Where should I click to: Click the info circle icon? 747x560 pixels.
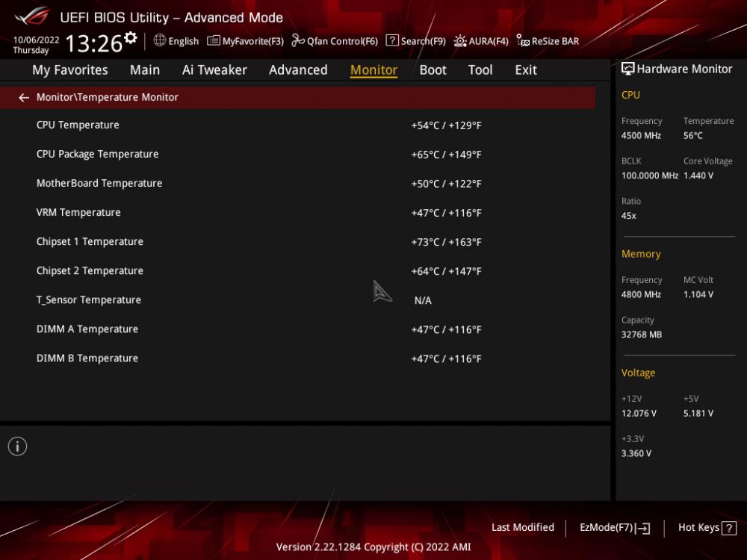18,447
